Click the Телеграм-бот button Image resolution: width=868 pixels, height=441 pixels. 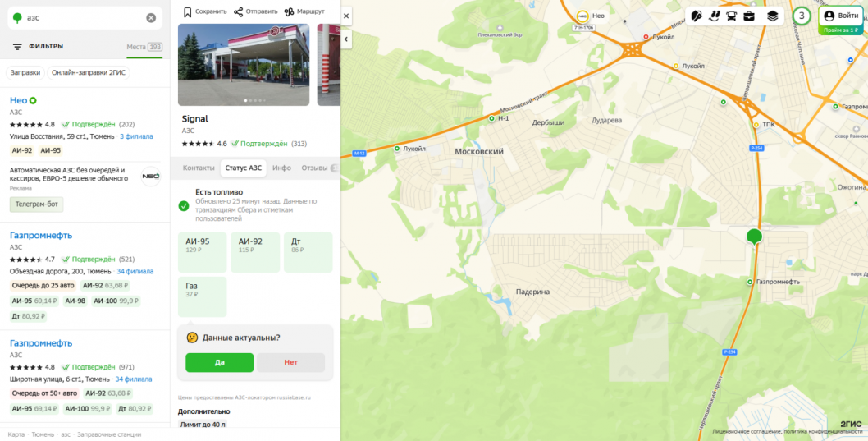(37, 204)
